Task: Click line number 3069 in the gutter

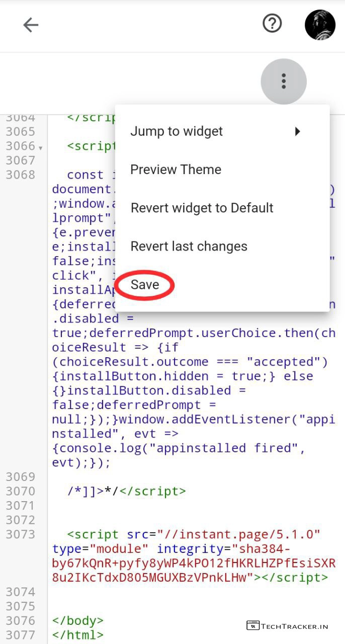Action: (21, 476)
